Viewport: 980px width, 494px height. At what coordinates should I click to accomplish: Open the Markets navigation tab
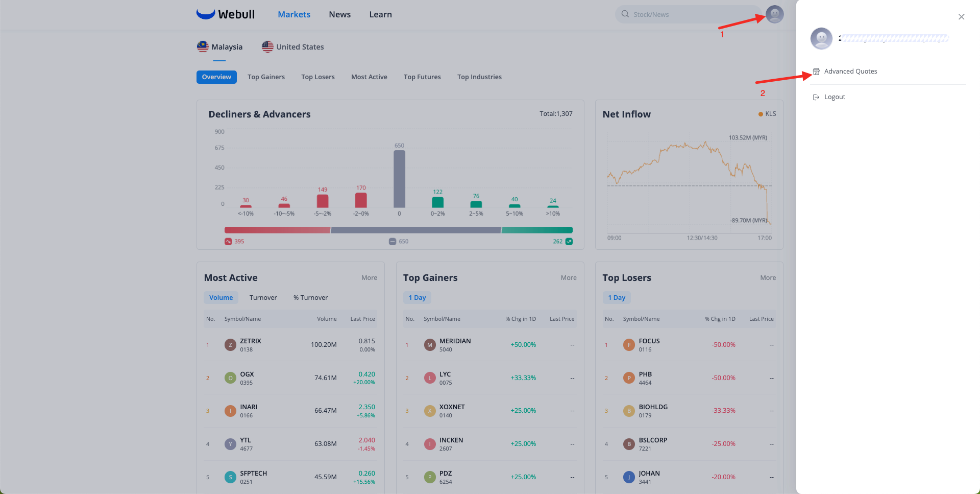click(294, 14)
